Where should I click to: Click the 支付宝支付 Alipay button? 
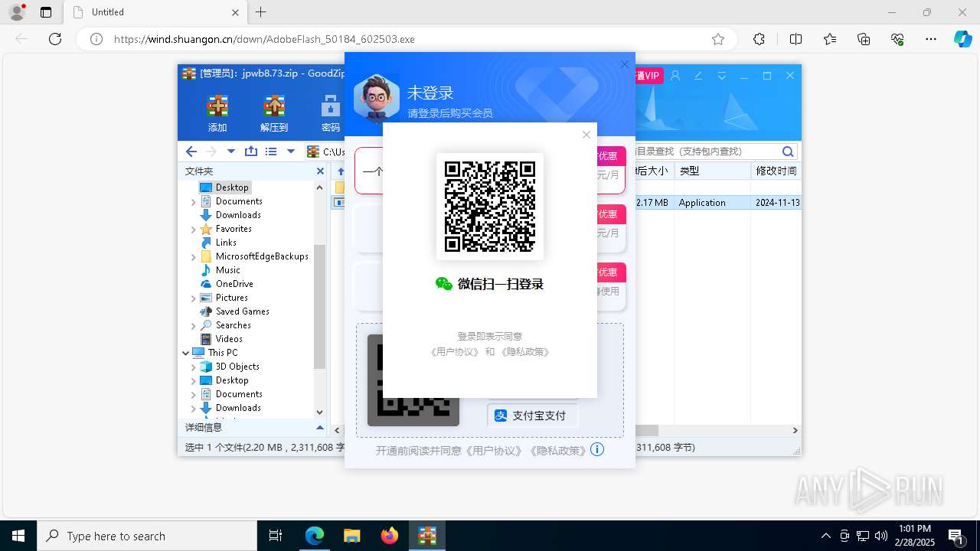(532, 416)
